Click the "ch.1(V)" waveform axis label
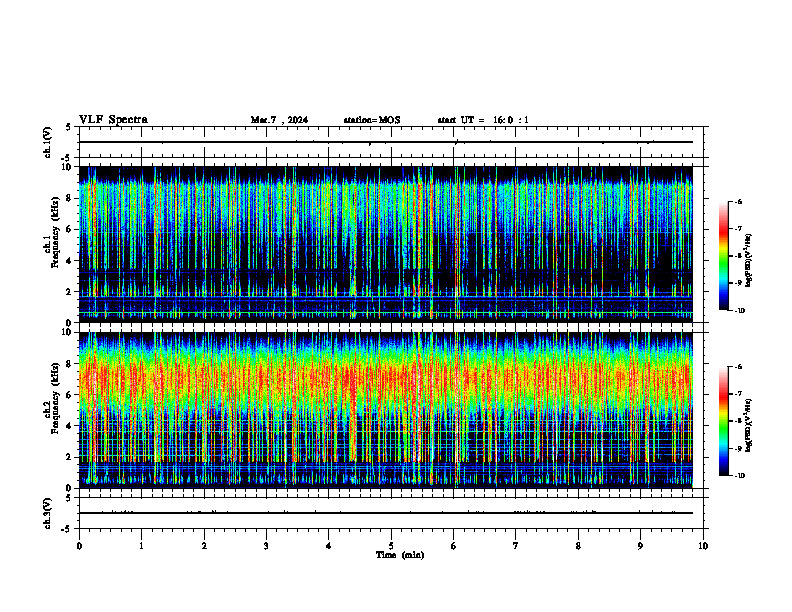The width and height of the screenshot is (792, 612). point(48,142)
